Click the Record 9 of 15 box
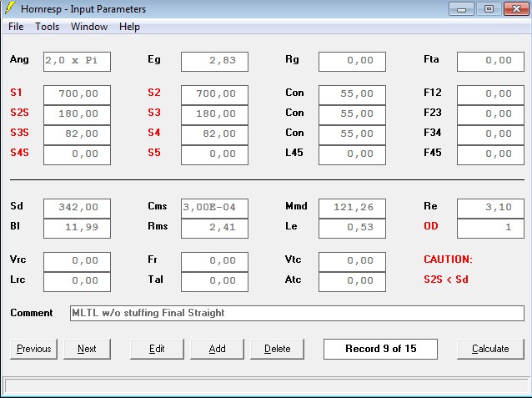The height and width of the screenshot is (398, 532). click(x=381, y=349)
